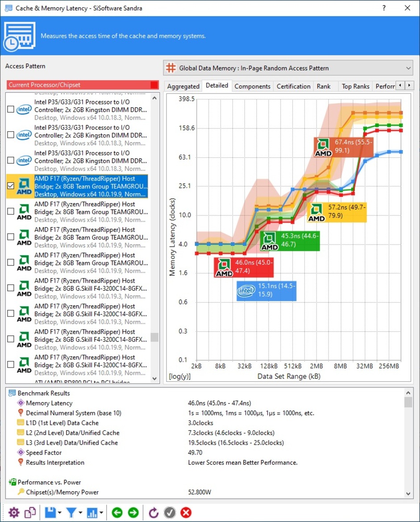Click the Current Processor/Chipset header bar
This screenshot has height=522, width=420.
(x=83, y=85)
